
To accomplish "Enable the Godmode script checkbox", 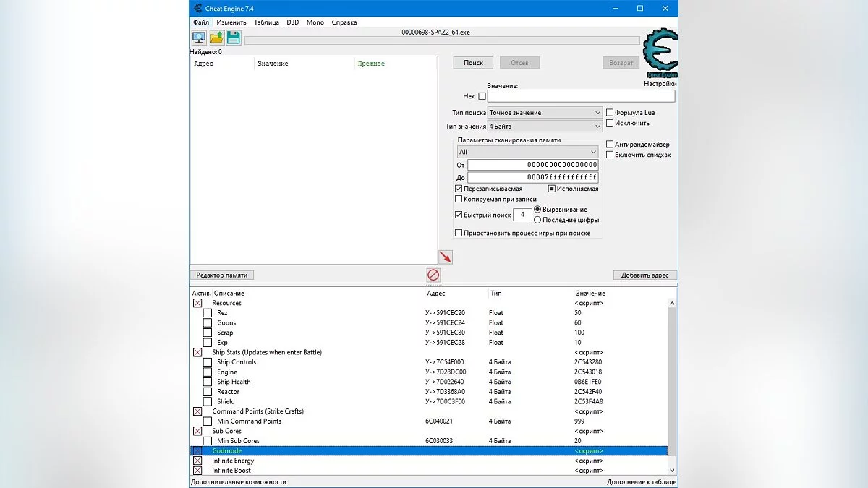I will coord(197,450).
